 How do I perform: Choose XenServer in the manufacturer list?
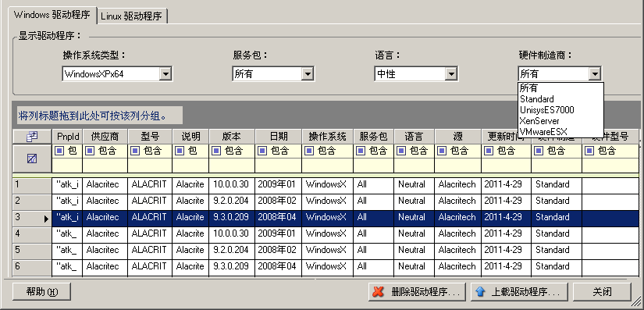(560, 121)
